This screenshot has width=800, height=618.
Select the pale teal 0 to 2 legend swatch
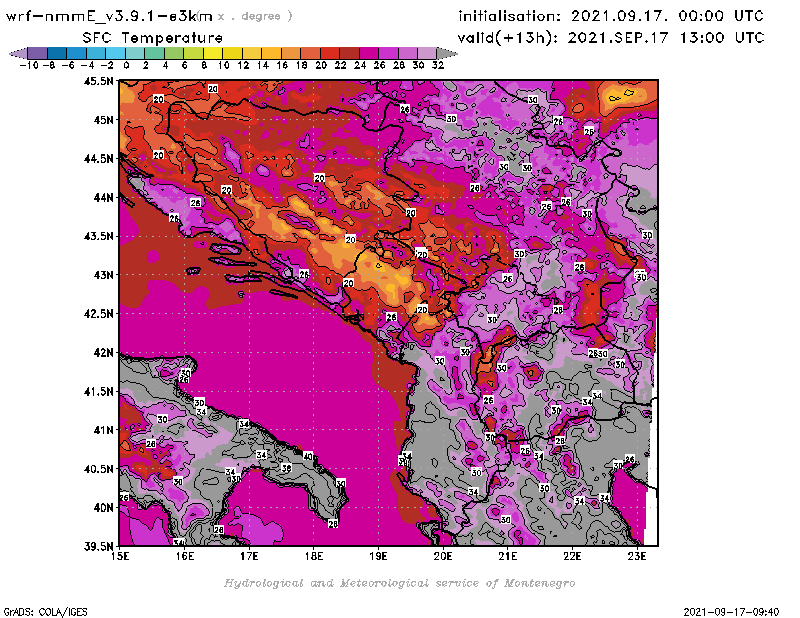pos(135,53)
